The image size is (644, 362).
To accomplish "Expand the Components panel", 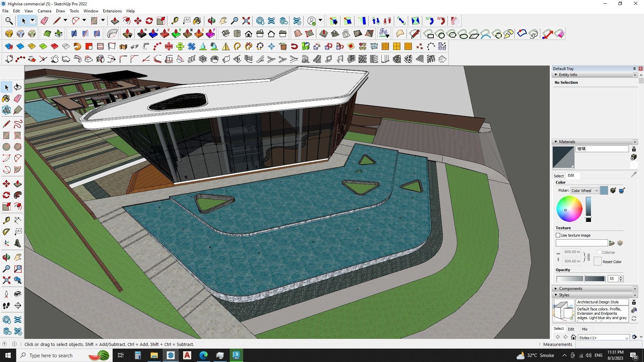I will [x=556, y=289].
